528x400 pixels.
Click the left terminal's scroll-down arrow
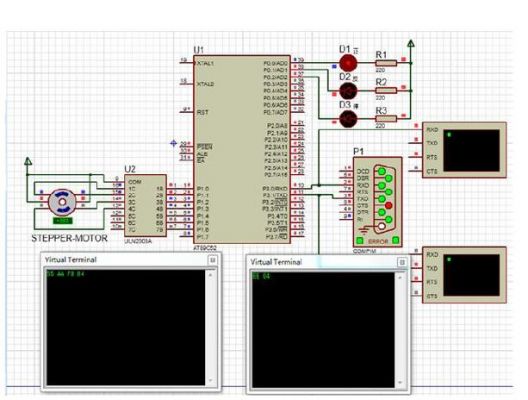[x=210, y=380]
